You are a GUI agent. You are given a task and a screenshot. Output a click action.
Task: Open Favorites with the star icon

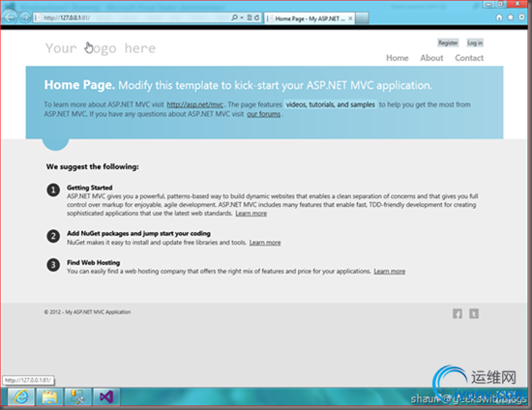511,17
